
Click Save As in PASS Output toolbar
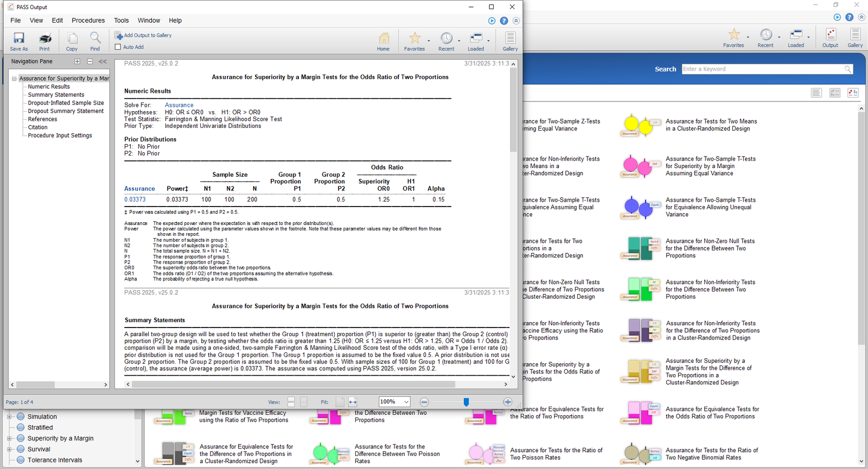[x=19, y=41]
